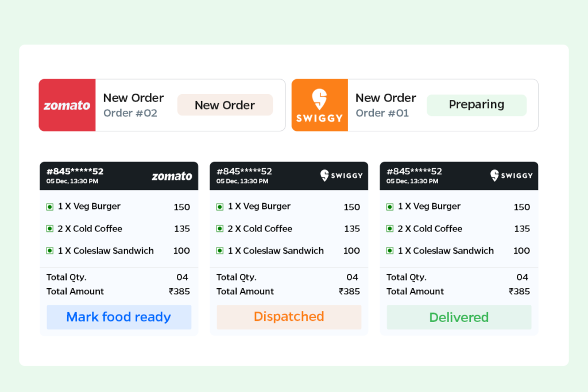
Task: Click Zomato logo in first order card header
Action: coord(172,176)
